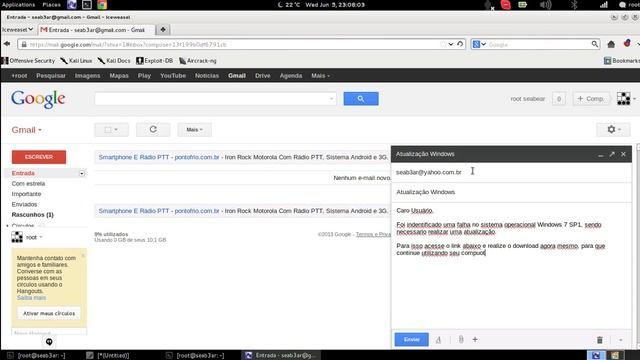Click the Aircrack-ng bookmark
The height and width of the screenshot is (360, 640).
pos(198,61)
